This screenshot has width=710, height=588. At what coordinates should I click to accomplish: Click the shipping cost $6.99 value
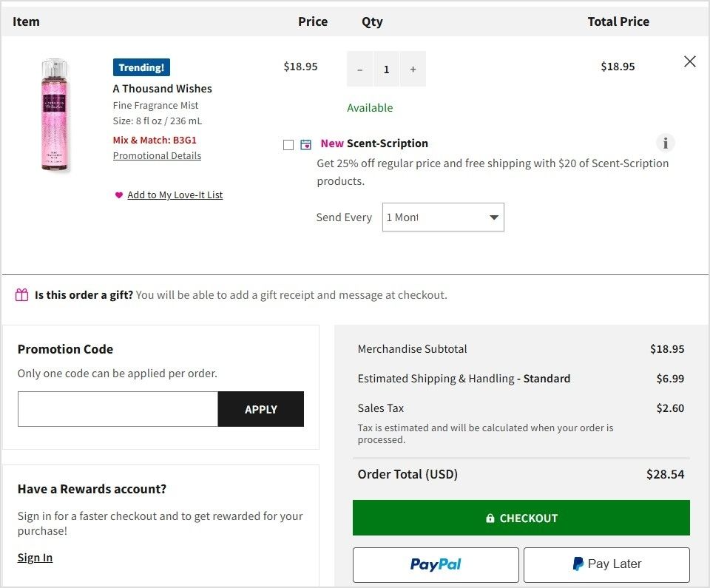(x=670, y=379)
